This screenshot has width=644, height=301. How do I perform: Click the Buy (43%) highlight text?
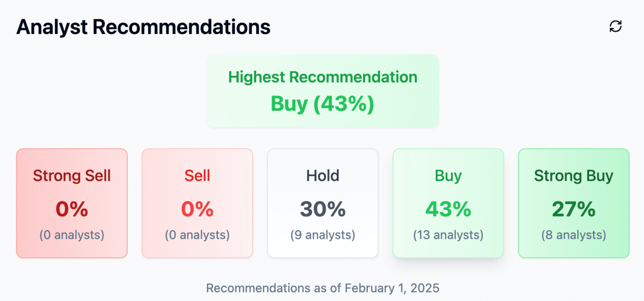point(322,104)
